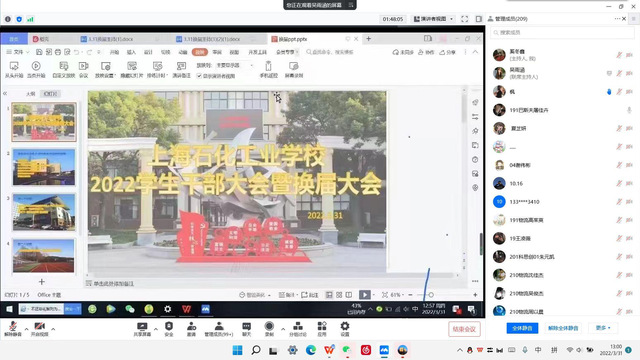Screen dimensions: 640x360
Task: Open meeting settings gear icon
Action: pos(345,329)
